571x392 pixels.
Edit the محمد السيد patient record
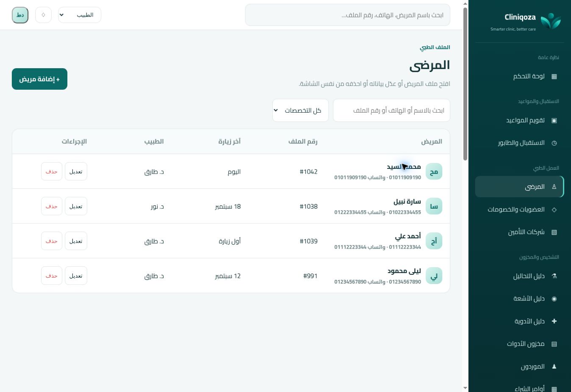pyautogui.click(x=76, y=171)
